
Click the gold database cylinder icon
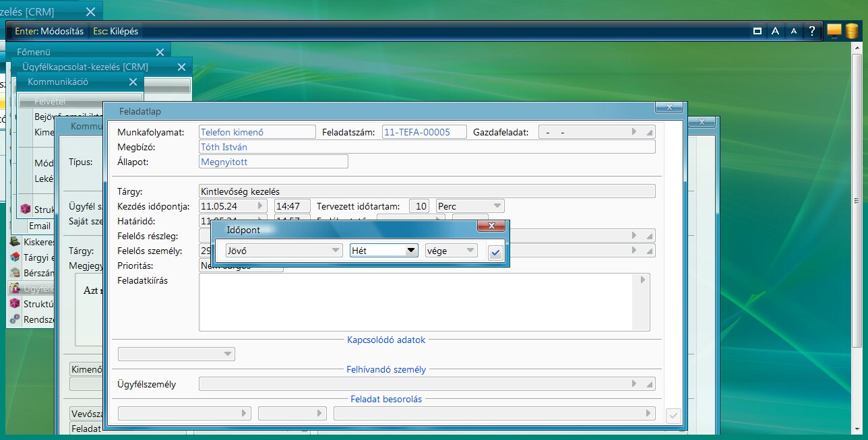852,31
